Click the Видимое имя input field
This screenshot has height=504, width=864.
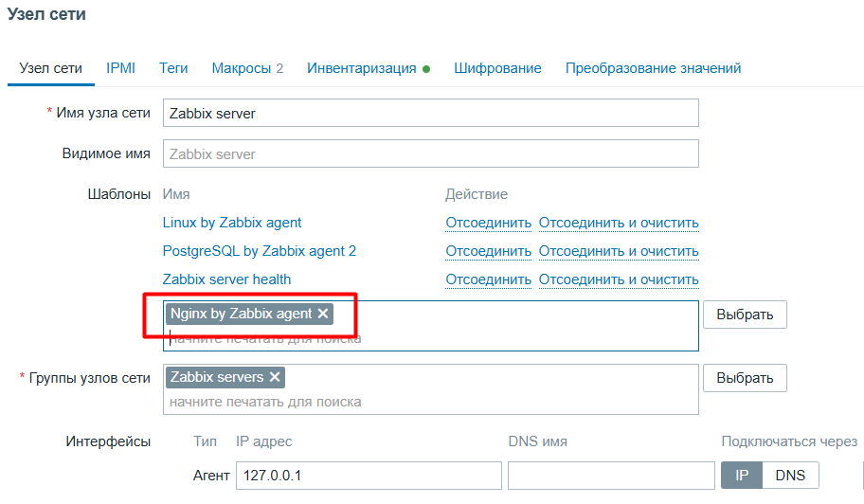[431, 153]
